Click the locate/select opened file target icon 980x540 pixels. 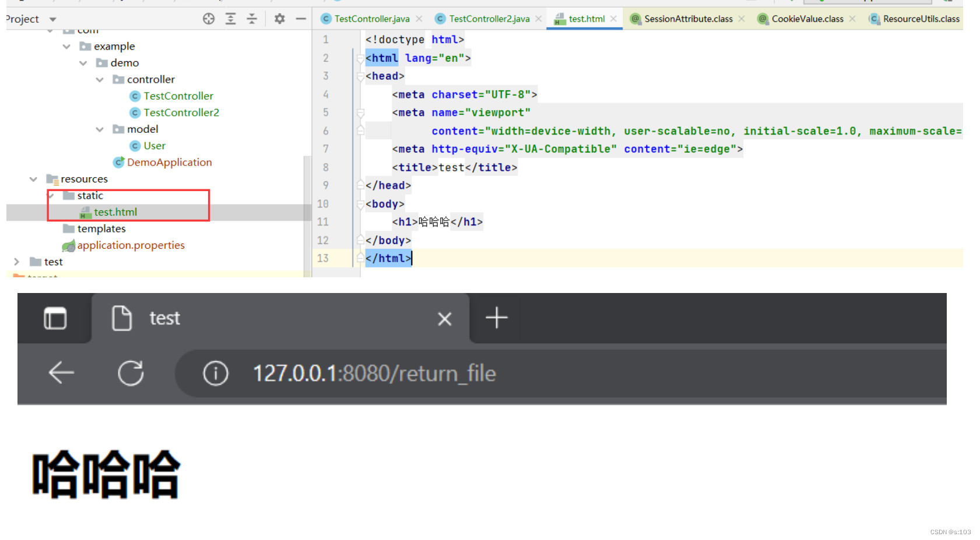point(209,19)
